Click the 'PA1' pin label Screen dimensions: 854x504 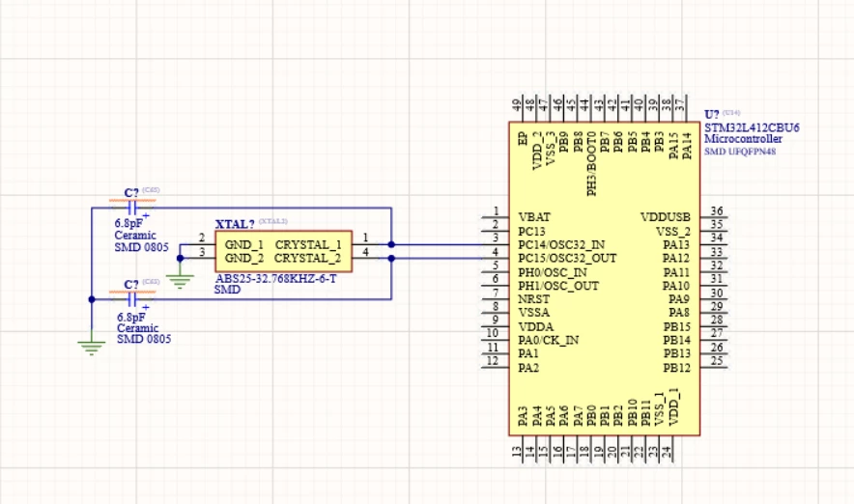pyautogui.click(x=527, y=353)
